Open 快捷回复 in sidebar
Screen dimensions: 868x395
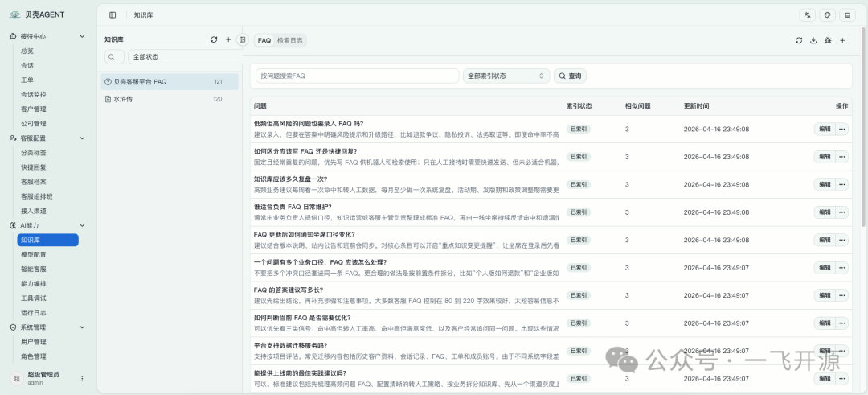click(x=33, y=167)
